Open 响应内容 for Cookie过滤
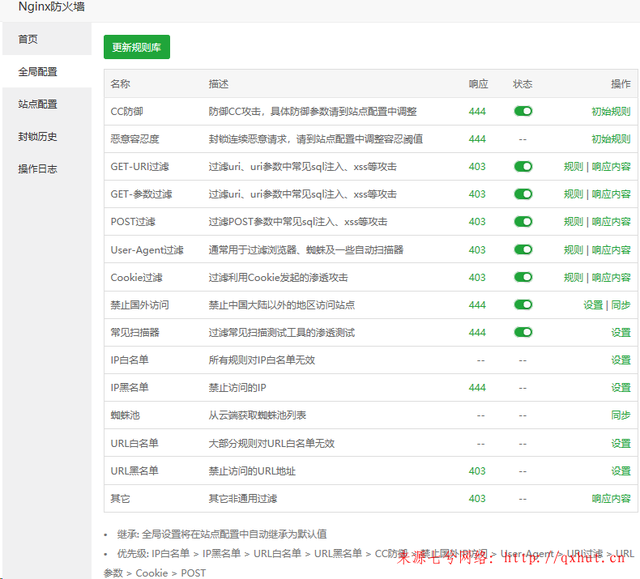This screenshot has height=579, width=640. coord(611,277)
